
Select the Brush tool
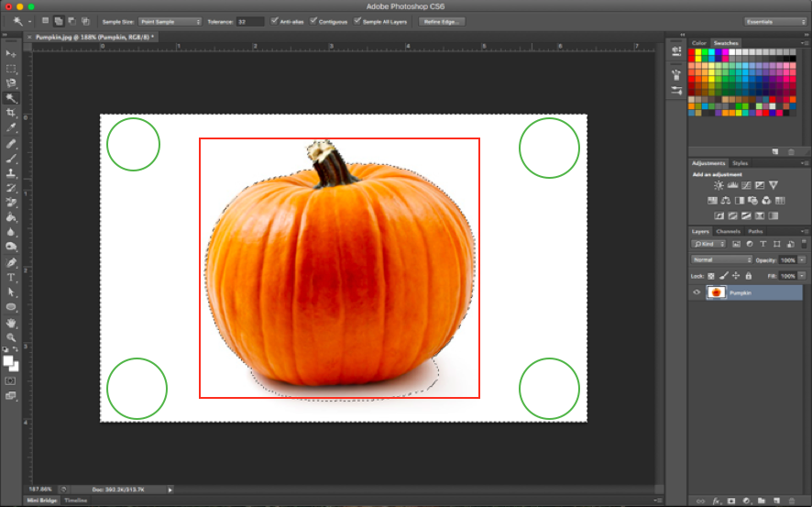(11, 159)
